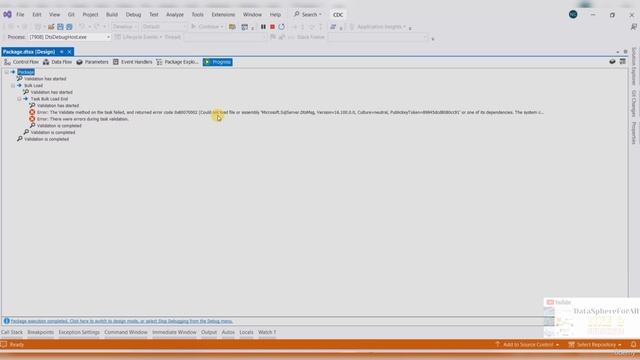Open the Git menu
This screenshot has width=640, height=360.
pos(71,14)
